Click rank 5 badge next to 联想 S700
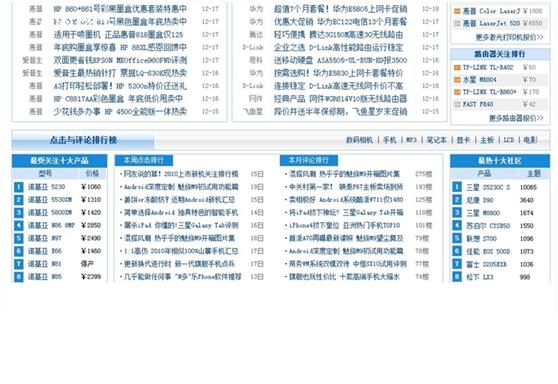558x384 pixels. point(457,238)
